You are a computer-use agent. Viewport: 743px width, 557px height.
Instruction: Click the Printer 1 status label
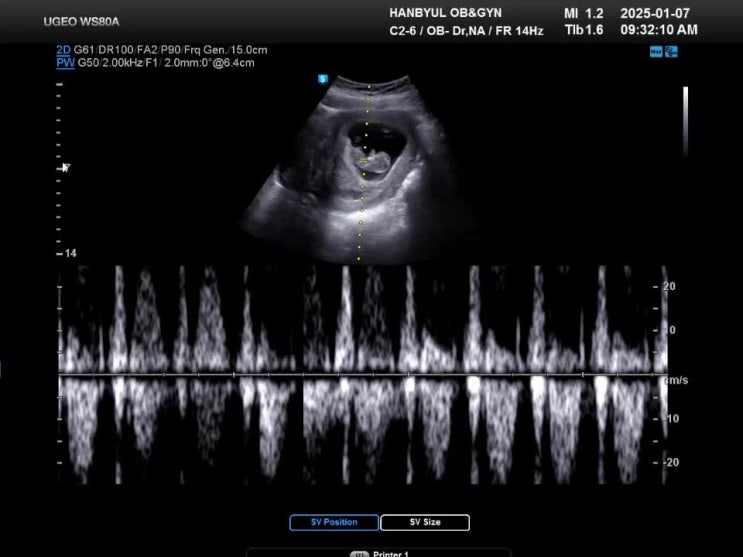[388, 553]
